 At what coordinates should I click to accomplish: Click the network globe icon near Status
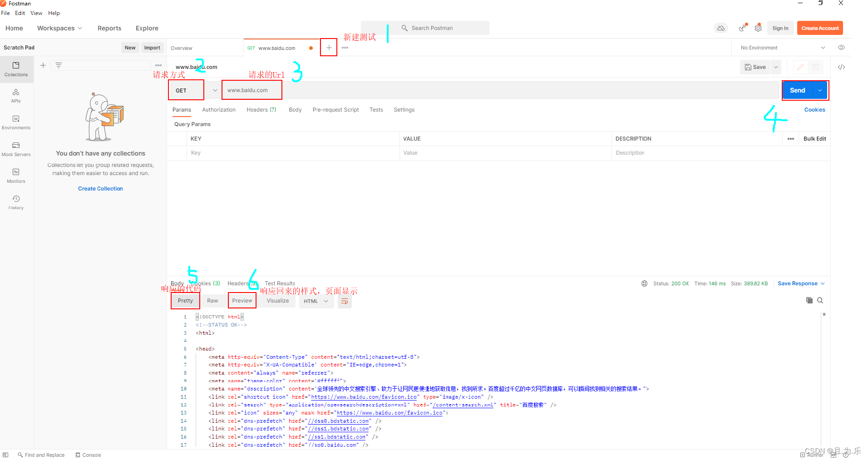click(644, 283)
